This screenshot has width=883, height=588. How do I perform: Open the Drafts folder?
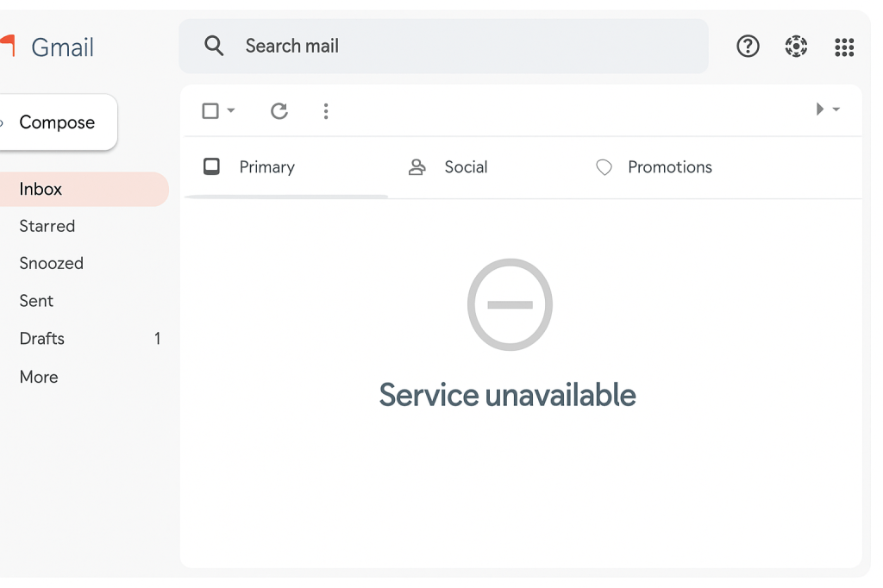42,339
